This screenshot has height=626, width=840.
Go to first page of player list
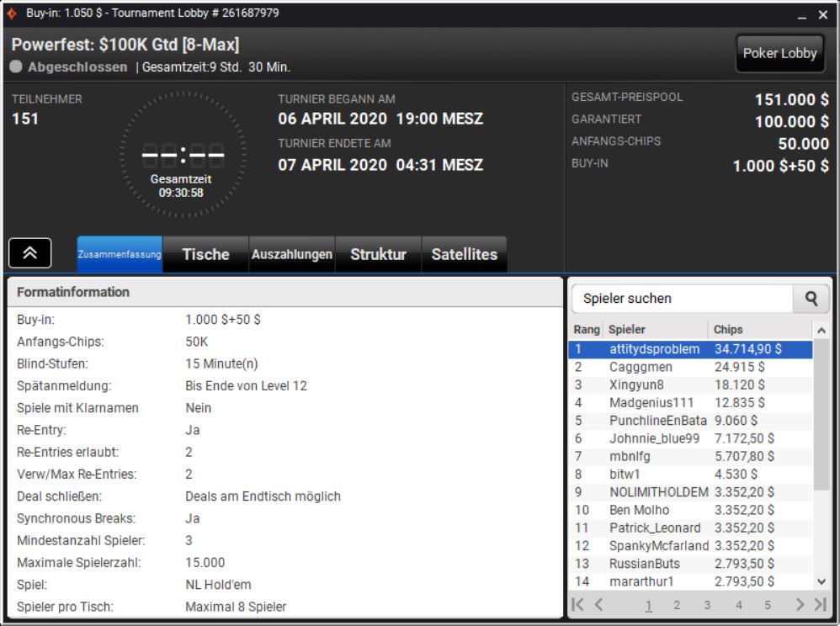tap(577, 604)
